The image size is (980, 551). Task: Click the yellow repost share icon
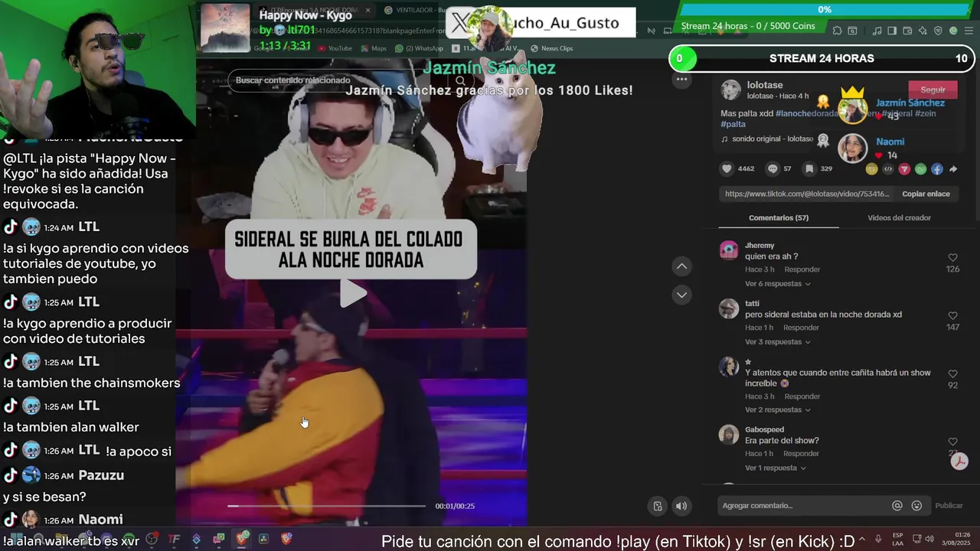(x=872, y=169)
